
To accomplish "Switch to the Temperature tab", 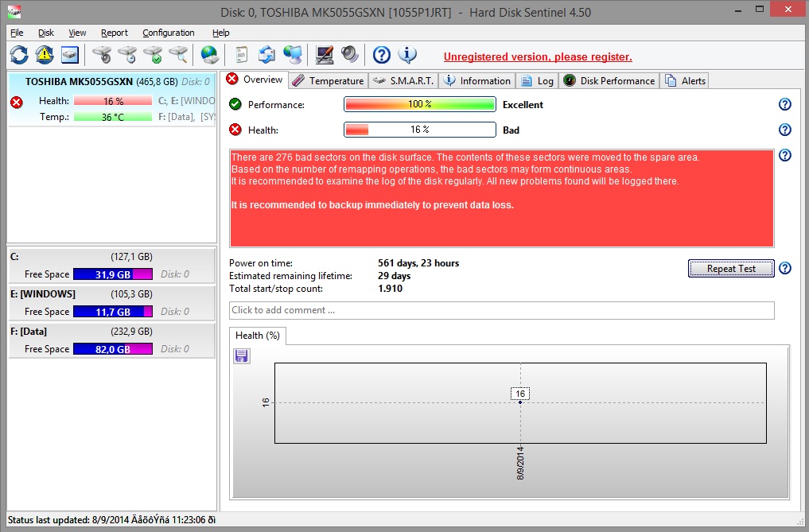I will (328, 81).
